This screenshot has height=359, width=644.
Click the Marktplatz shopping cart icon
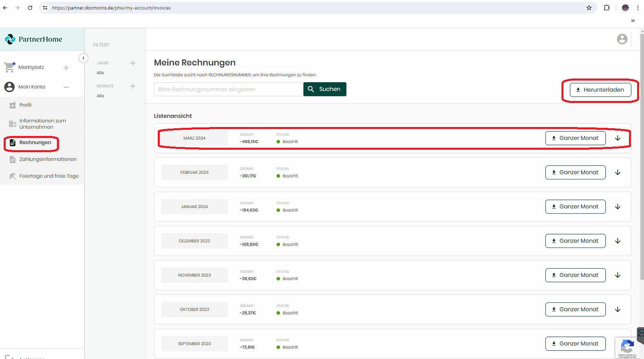[x=9, y=67]
